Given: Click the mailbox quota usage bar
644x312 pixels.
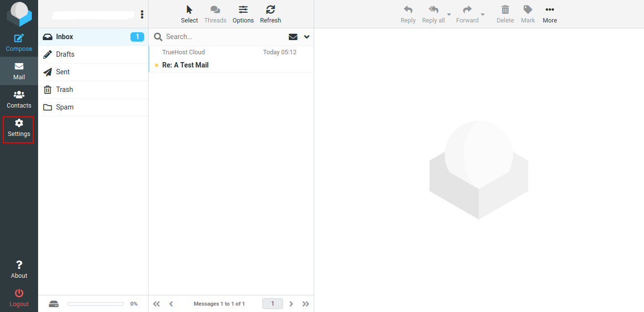Looking at the screenshot, I should click(95, 303).
